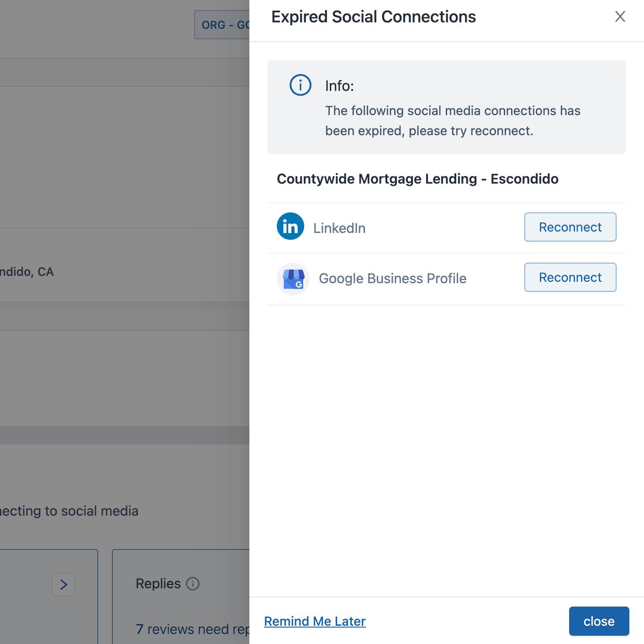Screen dimensions: 644x644
Task: Click the info circle icon in notice
Action: click(x=301, y=85)
